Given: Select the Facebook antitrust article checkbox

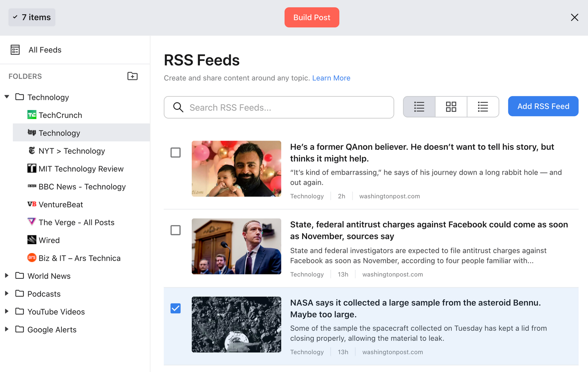Looking at the screenshot, I should [x=176, y=230].
